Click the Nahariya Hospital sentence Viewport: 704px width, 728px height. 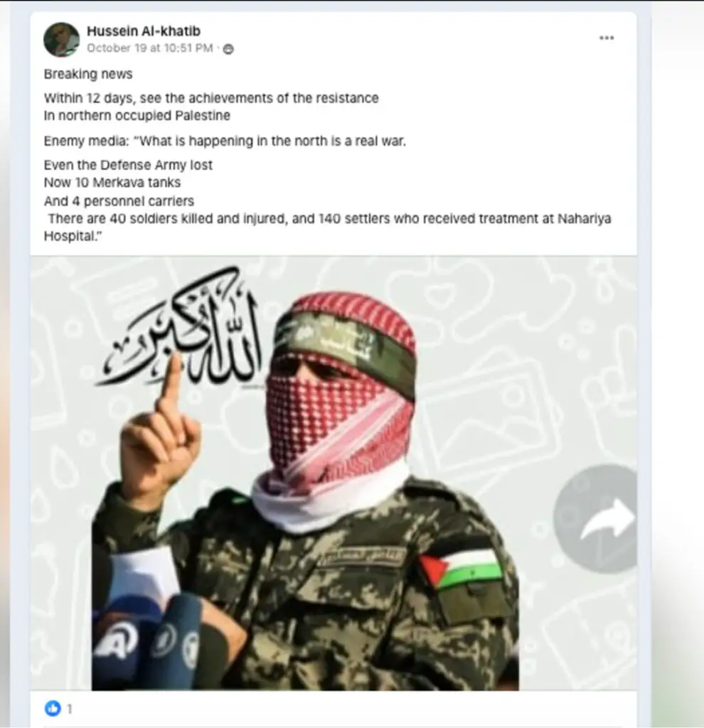(327, 227)
